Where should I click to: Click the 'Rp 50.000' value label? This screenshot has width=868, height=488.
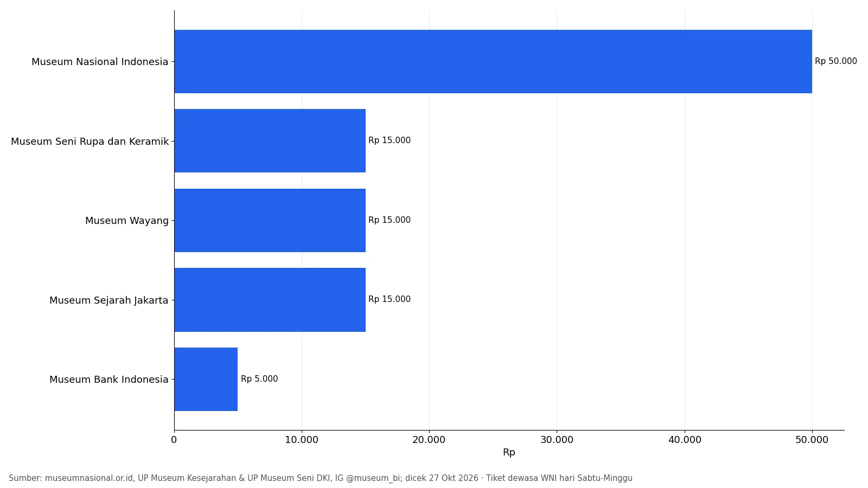836,61
